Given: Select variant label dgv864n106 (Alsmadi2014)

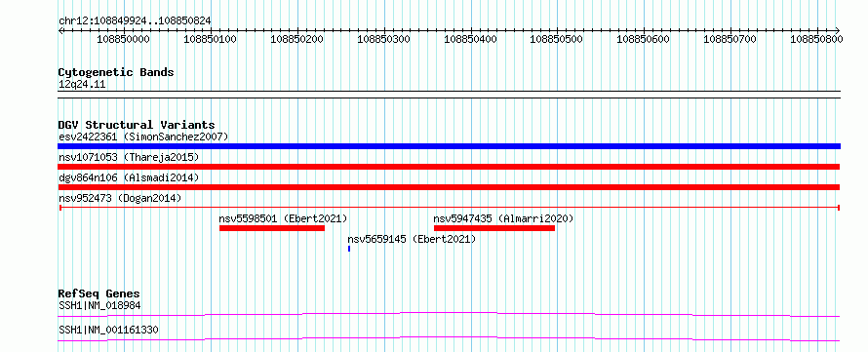Looking at the screenshot, I should click(x=129, y=177).
